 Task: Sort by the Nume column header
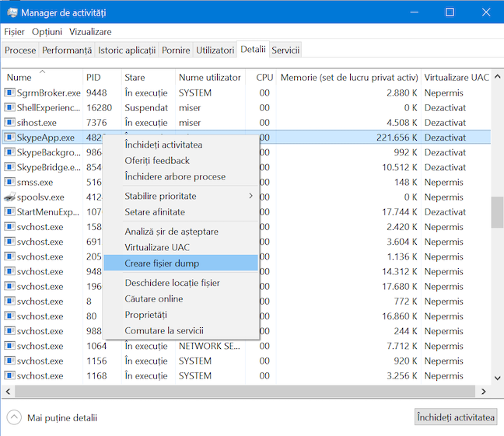coord(43,77)
